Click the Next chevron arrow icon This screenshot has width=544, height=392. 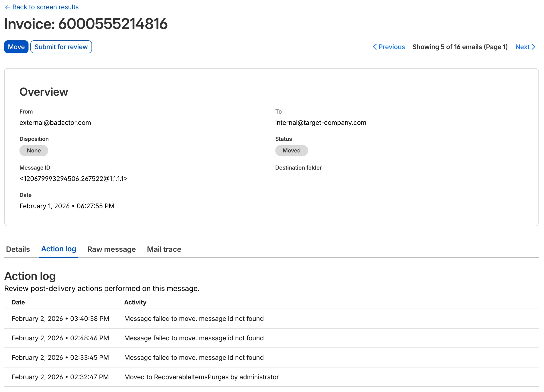533,47
